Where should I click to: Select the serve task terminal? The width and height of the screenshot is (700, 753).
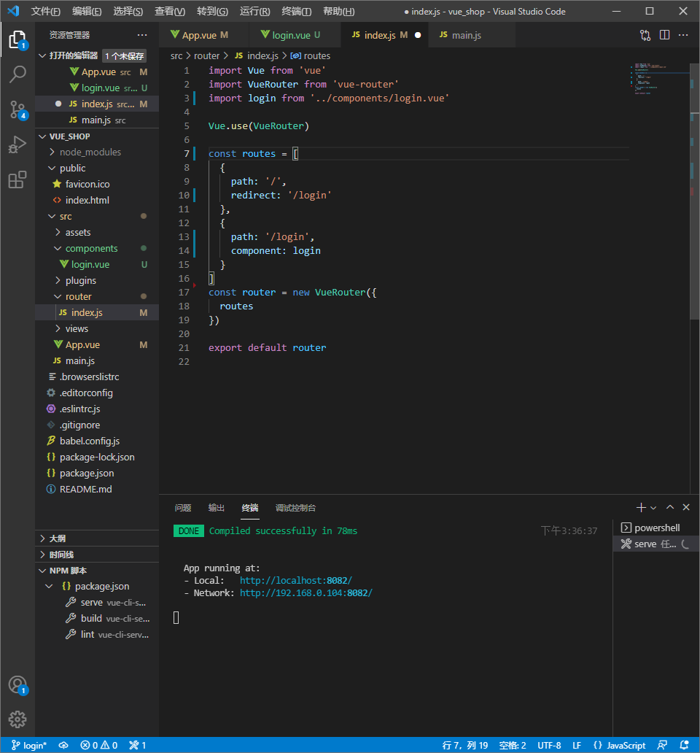click(656, 544)
